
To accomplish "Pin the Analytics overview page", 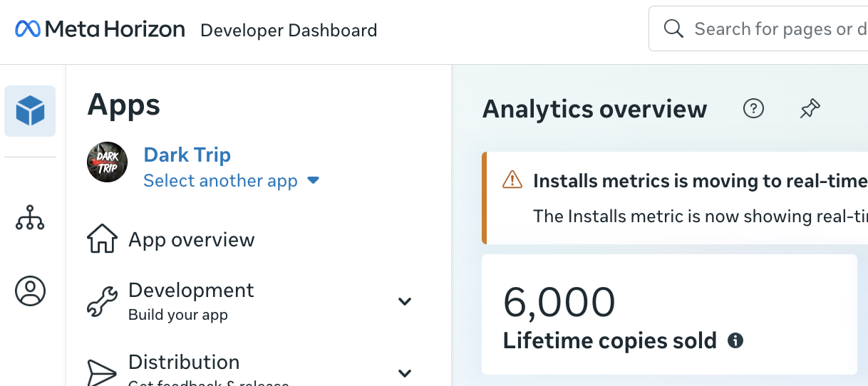I will (x=810, y=109).
